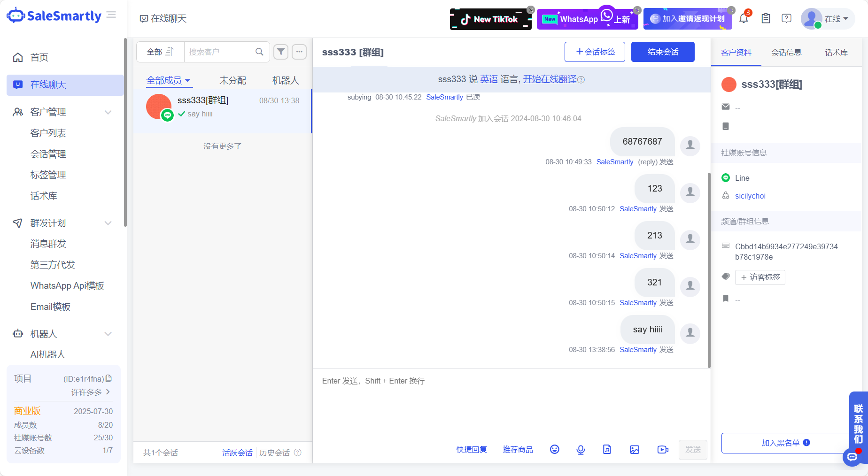Viewport: 868px width, 476px height.
Task: Open the notification bell icon
Action: click(744, 18)
